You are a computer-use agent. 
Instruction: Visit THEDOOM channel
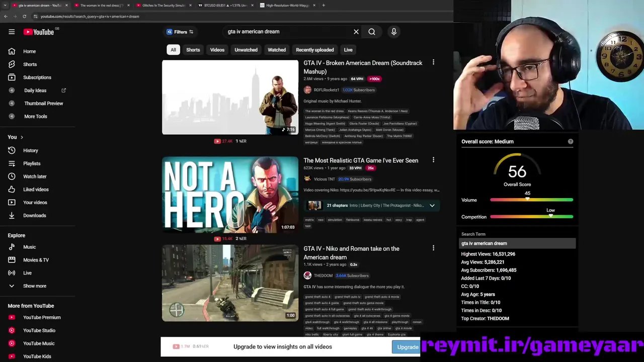click(323, 276)
